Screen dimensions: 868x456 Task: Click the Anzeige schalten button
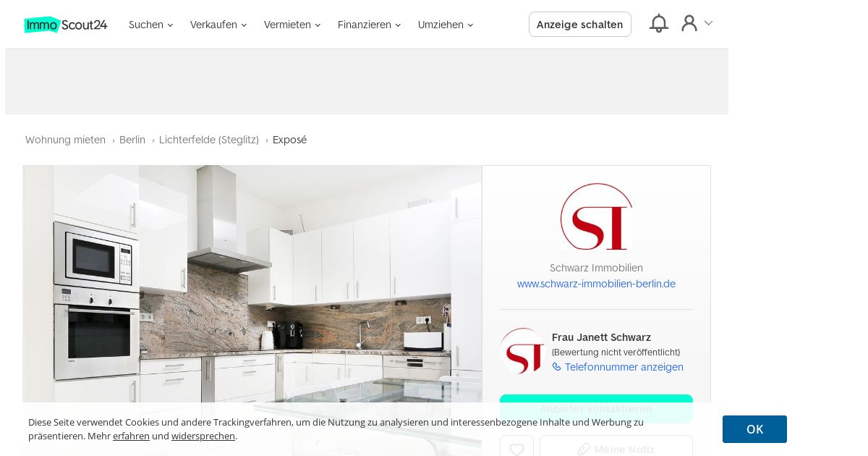point(580,24)
